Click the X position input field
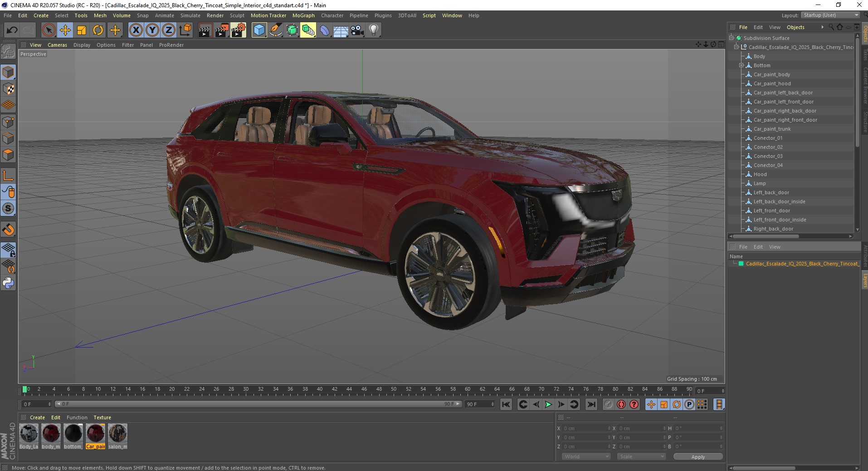The image size is (868, 471). coord(587,428)
